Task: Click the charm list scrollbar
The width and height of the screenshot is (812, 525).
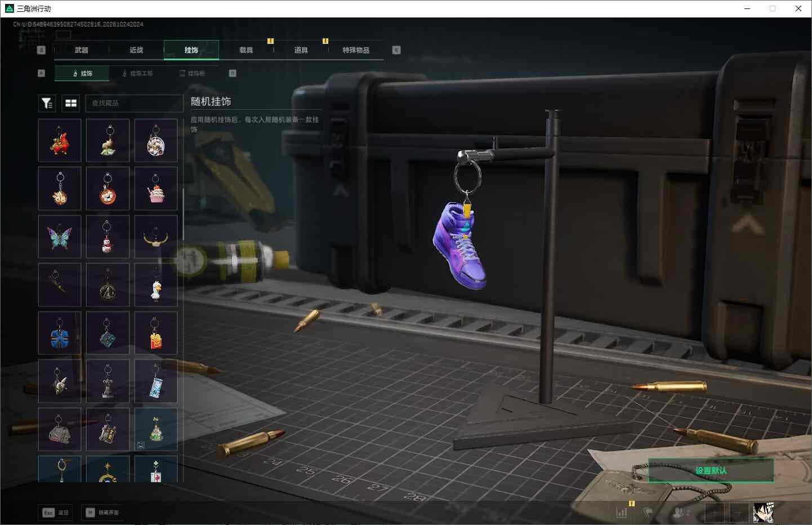Action: click(182, 214)
